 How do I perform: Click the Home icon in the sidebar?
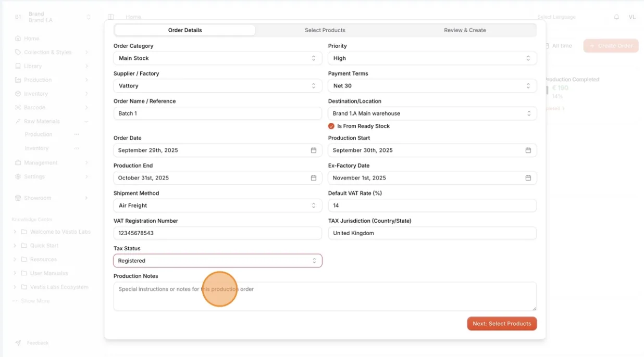click(18, 39)
